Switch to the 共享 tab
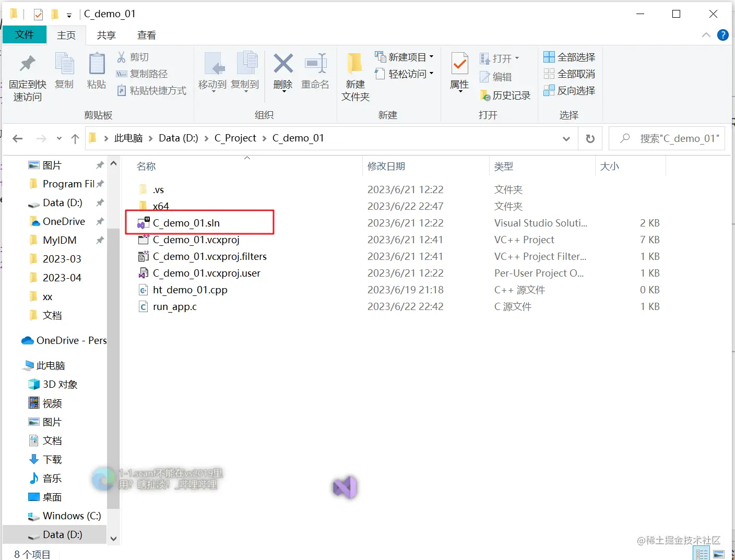This screenshot has width=735, height=560. (x=106, y=35)
